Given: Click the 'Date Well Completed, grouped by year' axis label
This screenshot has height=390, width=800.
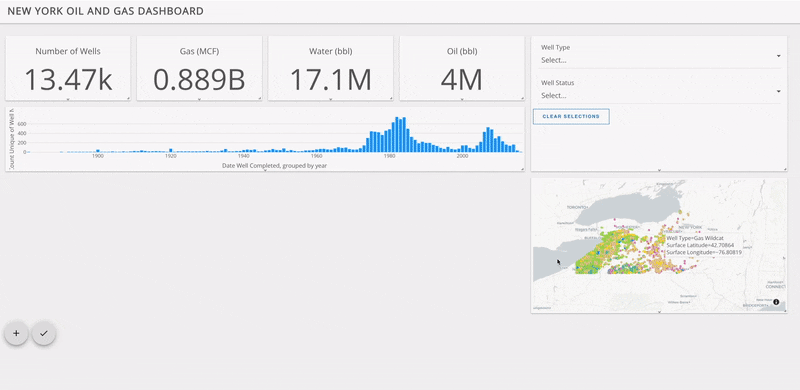Looking at the screenshot, I should 274,165.
